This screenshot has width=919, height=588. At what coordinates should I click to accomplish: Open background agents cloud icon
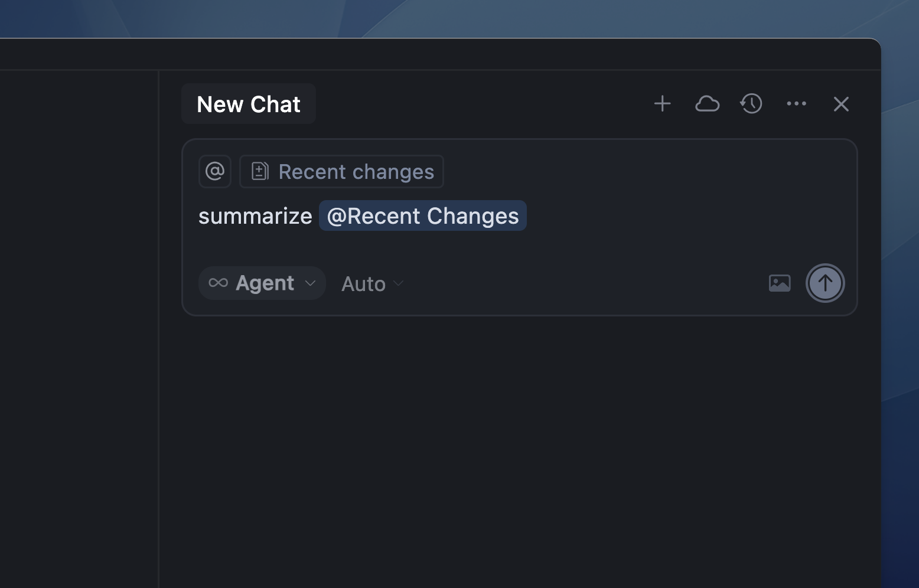[707, 104]
